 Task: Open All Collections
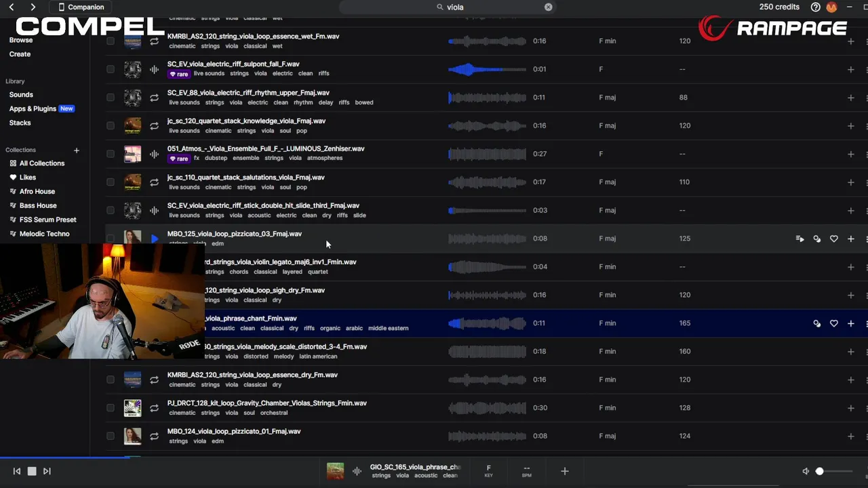[37, 163]
